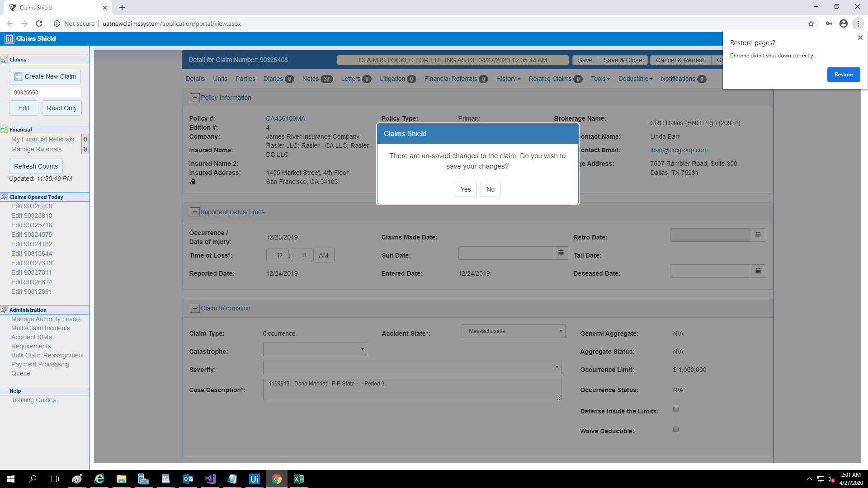Switch to the Parties tab
This screenshot has width=868, height=488.
(245, 79)
